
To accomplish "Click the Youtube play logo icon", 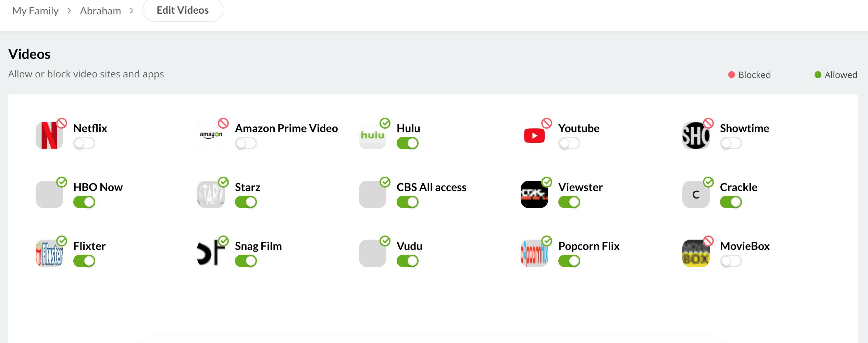I will pyautogui.click(x=534, y=136).
